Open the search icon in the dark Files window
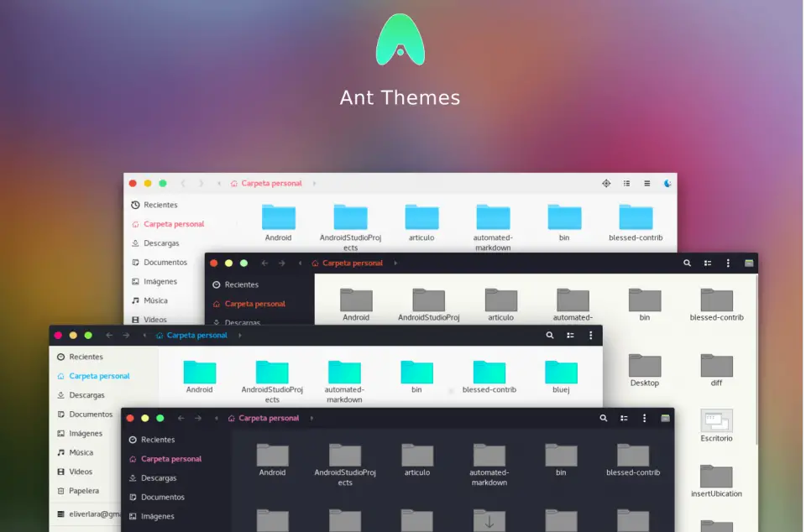 [687, 263]
